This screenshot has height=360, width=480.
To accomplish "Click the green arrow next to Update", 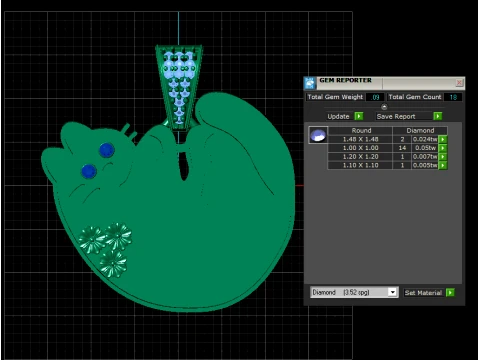I will pyautogui.click(x=359, y=116).
